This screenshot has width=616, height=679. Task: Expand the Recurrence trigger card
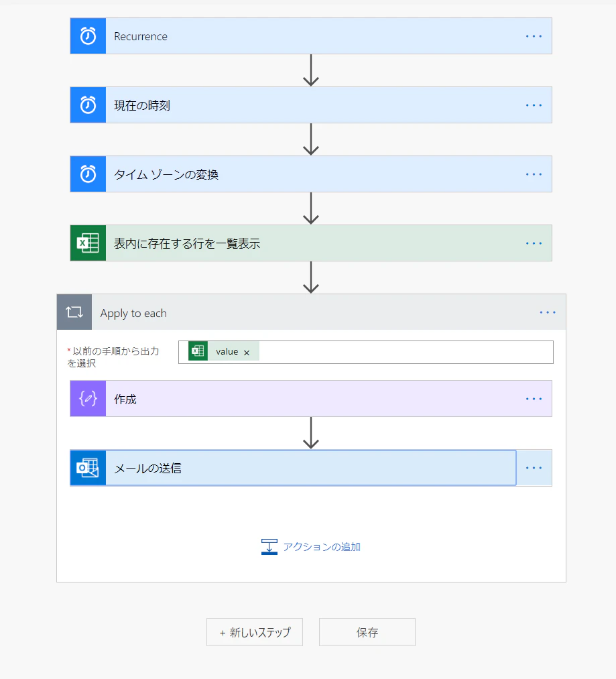pyautogui.click(x=311, y=36)
